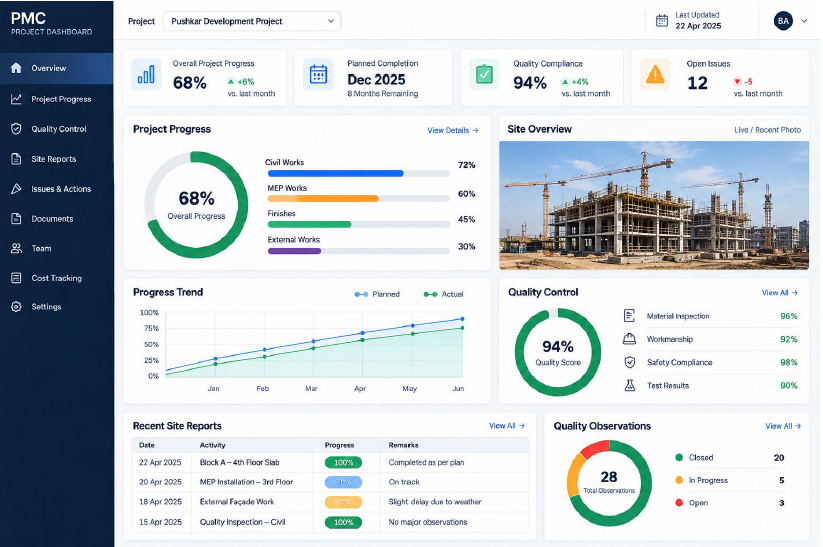Image resolution: width=823 pixels, height=547 pixels.
Task: Click the 18 Apr 2025 date cell
Action: 160,502
